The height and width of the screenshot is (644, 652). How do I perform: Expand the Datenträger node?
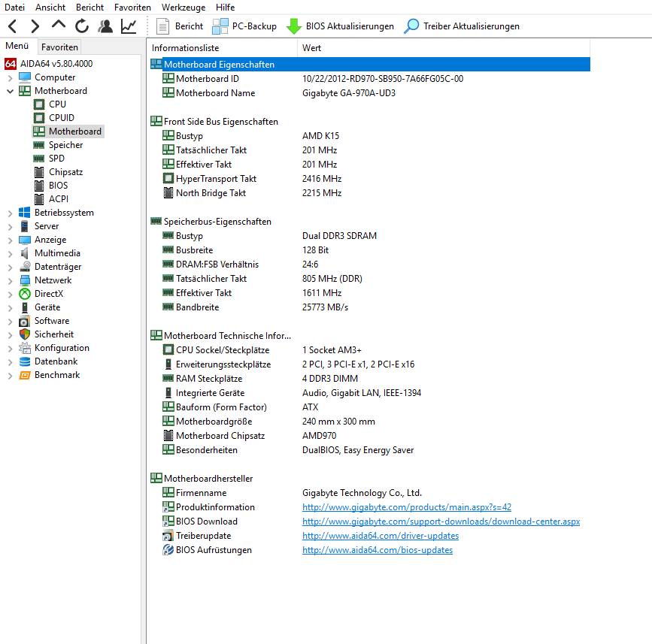click(x=11, y=268)
